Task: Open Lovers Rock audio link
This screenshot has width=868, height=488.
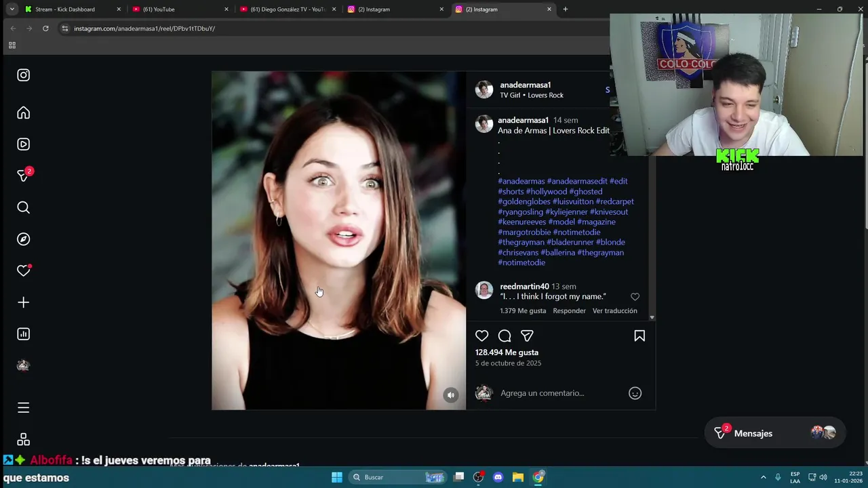Action: [x=546, y=96]
